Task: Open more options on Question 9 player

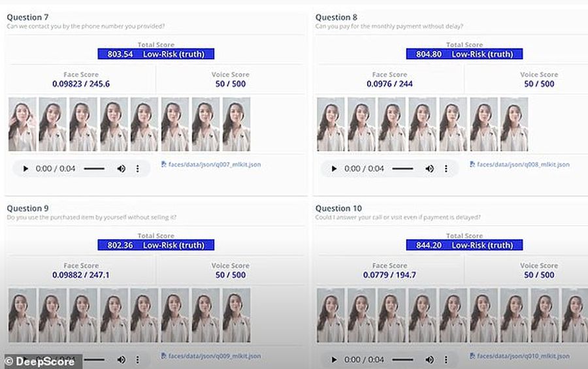Action: point(138,360)
